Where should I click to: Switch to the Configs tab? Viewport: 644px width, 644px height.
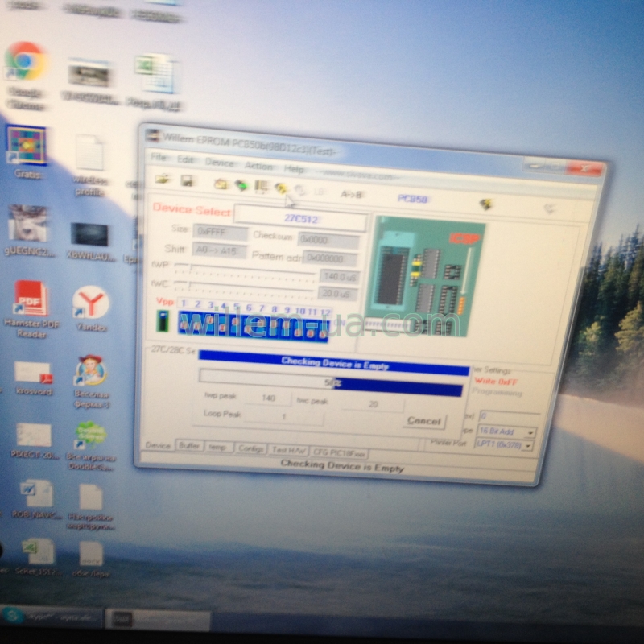tap(250, 448)
